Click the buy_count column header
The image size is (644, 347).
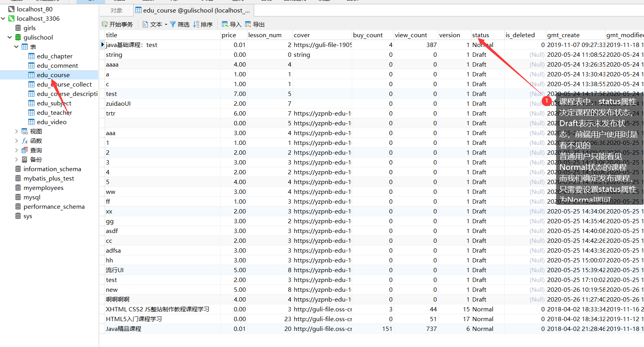pos(373,35)
